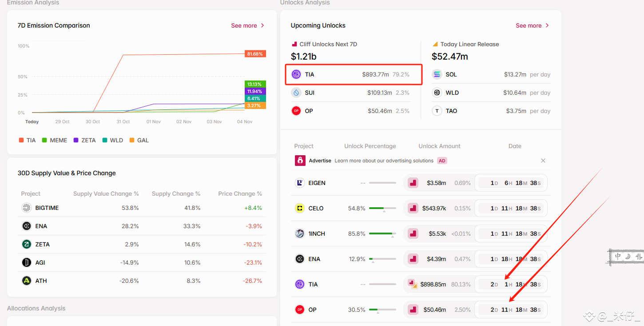Click ATH -26.7% price change

coord(252,281)
